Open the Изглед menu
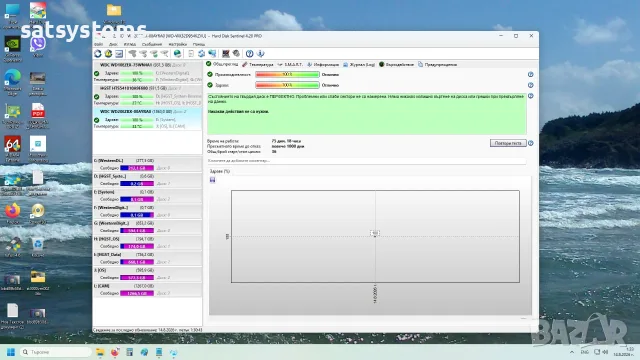Screen dimensions: 640x360 (x=129, y=44)
